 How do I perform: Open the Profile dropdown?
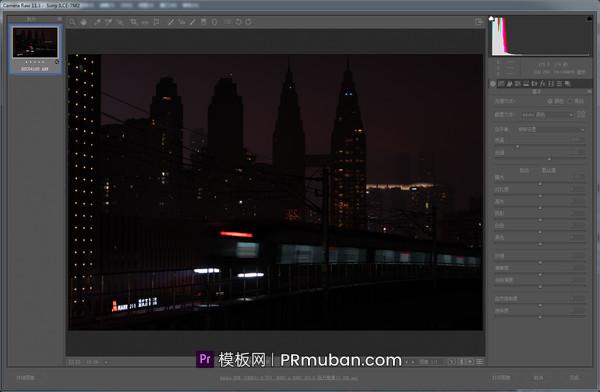pyautogui.click(x=548, y=115)
